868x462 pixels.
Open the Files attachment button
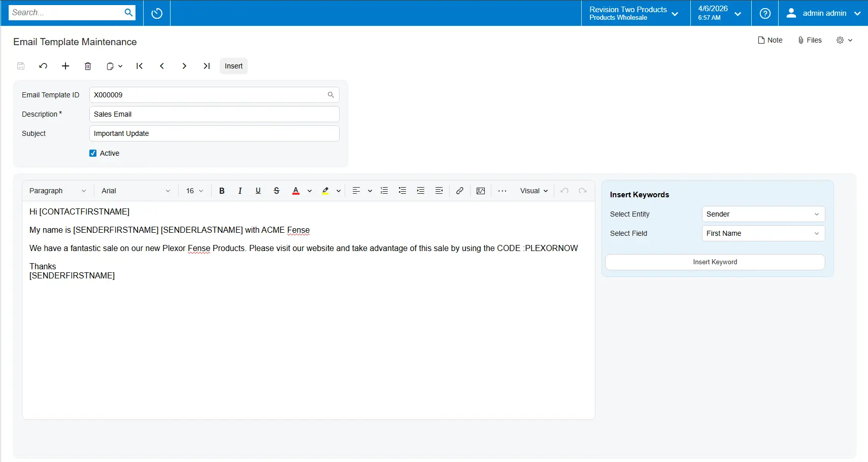(810, 40)
